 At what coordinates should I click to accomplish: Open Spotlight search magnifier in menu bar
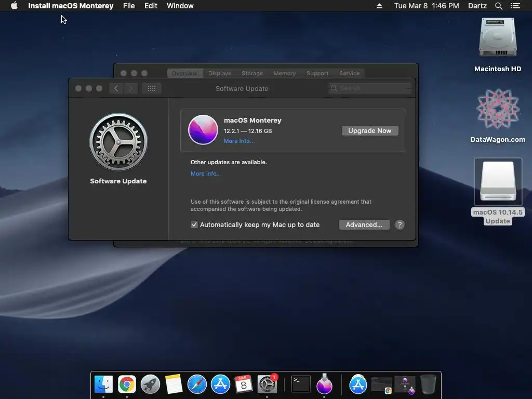click(x=498, y=6)
